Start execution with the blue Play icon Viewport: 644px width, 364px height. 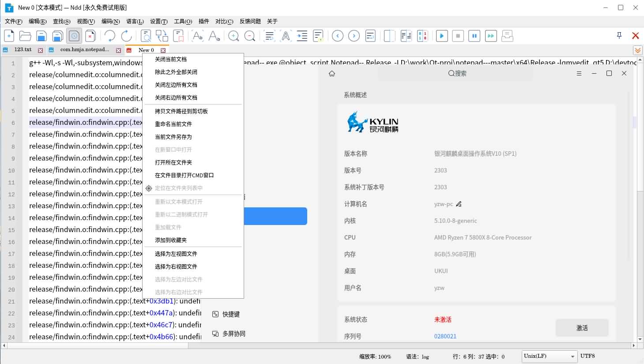(441, 36)
